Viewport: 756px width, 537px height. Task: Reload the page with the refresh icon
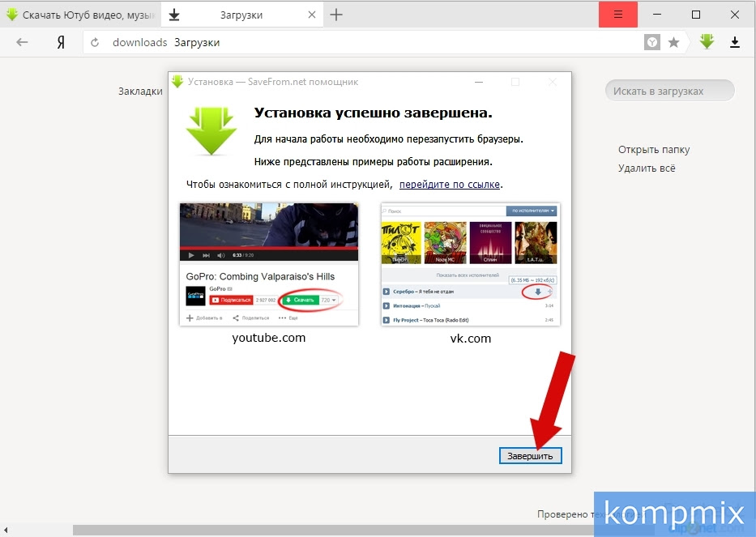[x=95, y=42]
